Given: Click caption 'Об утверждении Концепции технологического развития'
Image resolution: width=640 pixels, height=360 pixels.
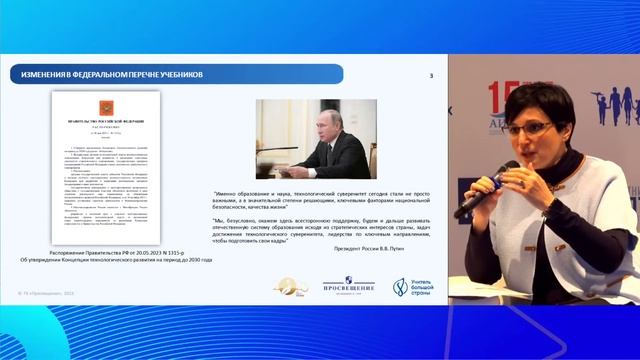Looking at the screenshot, I should (x=116, y=260).
